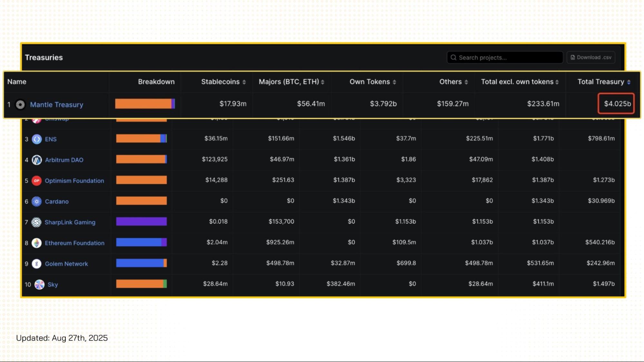This screenshot has height=362, width=644.
Task: Open the Arbitrum DAO link
Action: click(x=64, y=160)
